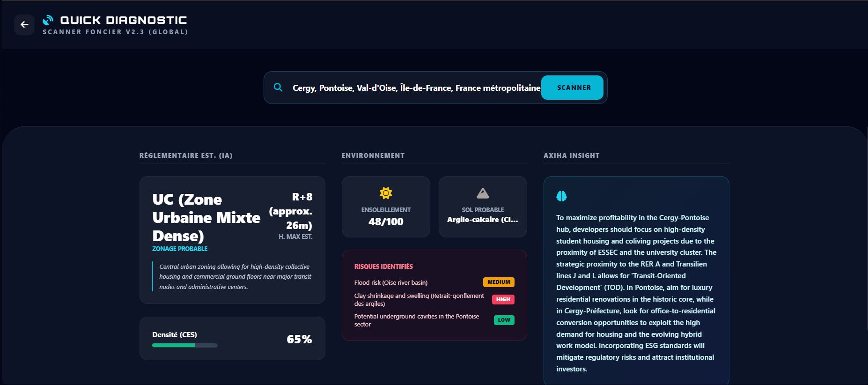The width and height of the screenshot is (868, 385).
Task: Click the mountain icon above Sol Probable
Action: tap(483, 193)
